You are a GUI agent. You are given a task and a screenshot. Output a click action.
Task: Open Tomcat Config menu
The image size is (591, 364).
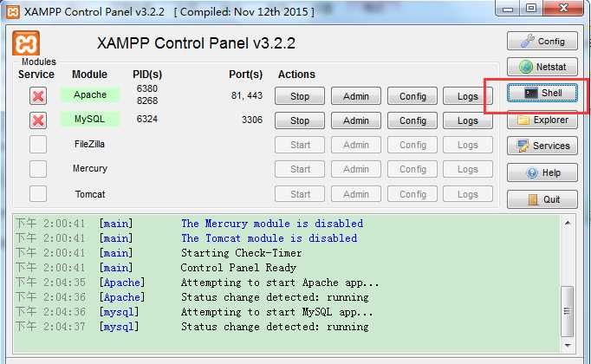[x=412, y=194]
